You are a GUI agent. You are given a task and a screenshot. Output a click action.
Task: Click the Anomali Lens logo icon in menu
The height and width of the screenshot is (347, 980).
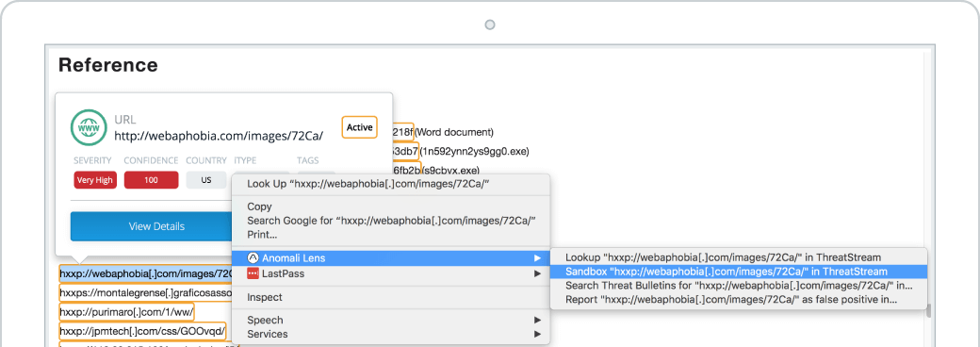click(x=253, y=257)
